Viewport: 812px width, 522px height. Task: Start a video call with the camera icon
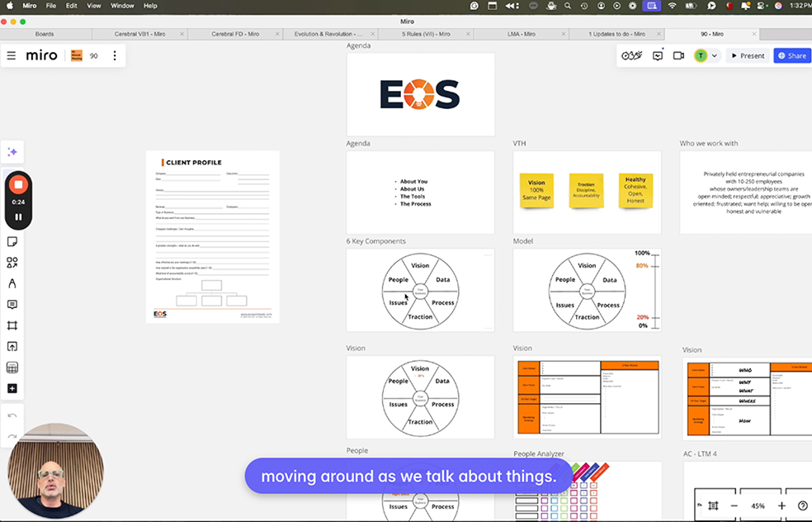pyautogui.click(x=678, y=55)
